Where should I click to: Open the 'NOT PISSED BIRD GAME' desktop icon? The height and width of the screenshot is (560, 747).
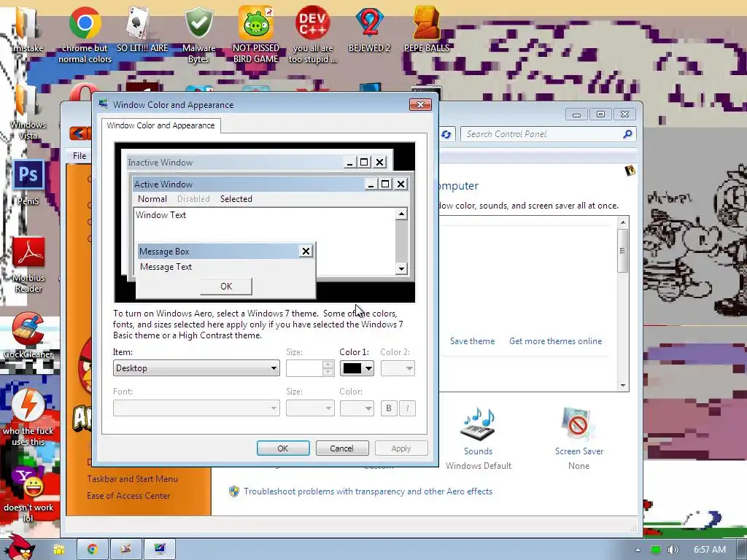pos(256,35)
